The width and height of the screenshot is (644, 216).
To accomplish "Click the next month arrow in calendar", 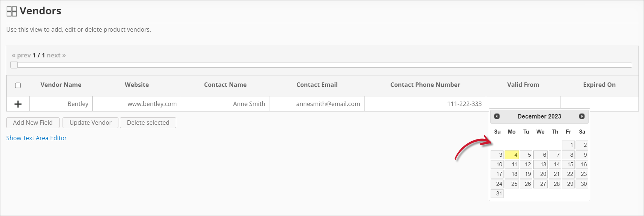I will tap(582, 116).
